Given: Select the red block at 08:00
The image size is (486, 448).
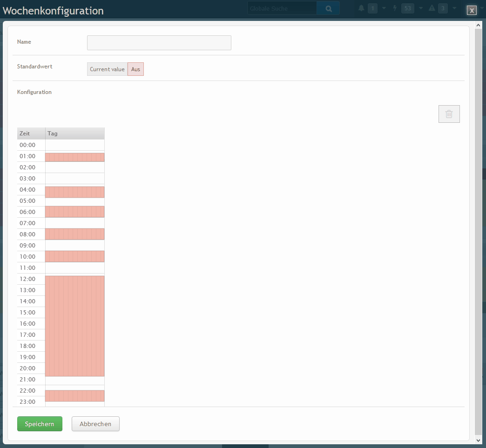Looking at the screenshot, I should (x=74, y=234).
